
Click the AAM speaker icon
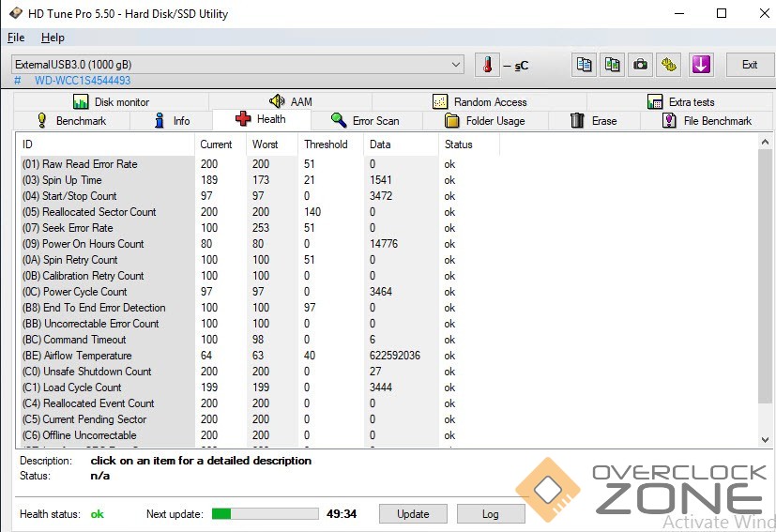pos(277,101)
